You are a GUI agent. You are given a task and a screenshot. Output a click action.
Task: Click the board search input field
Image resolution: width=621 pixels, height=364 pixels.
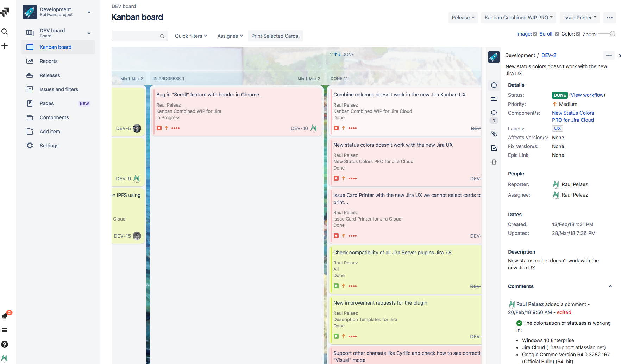pos(136,36)
